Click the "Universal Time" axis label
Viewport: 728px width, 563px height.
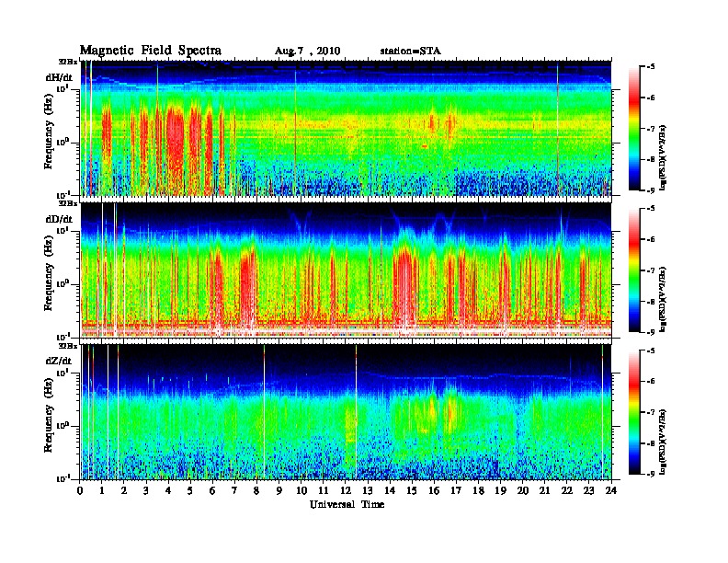(347, 504)
